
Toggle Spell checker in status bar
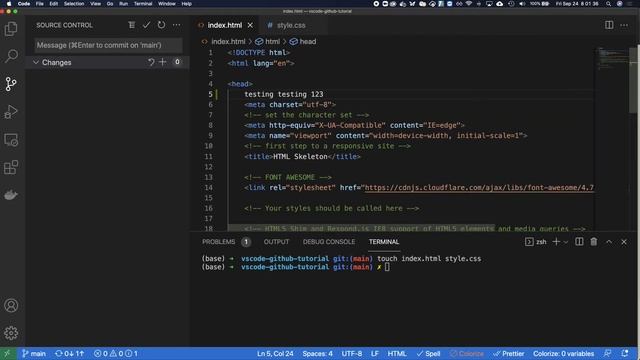[429, 353]
